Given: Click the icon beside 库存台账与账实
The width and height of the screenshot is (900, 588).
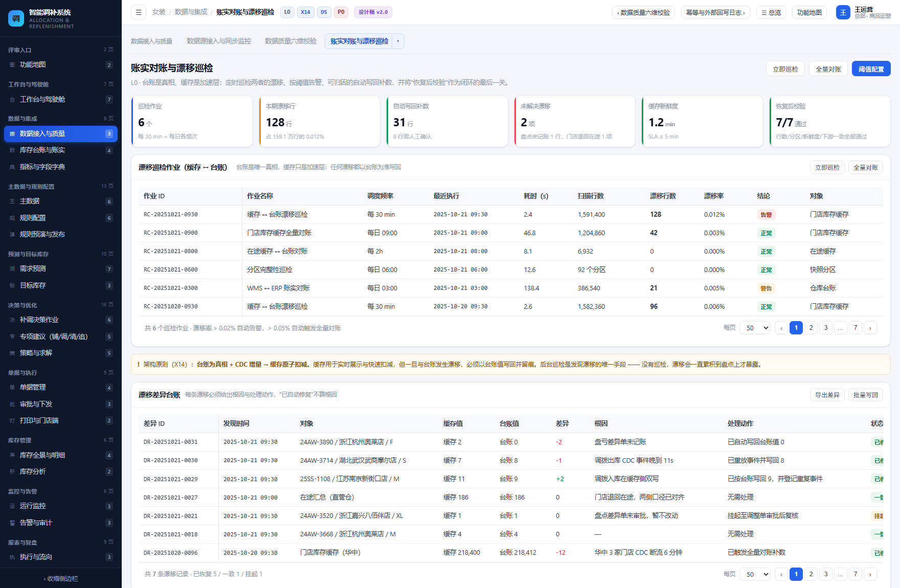Looking at the screenshot, I should coord(12,150).
